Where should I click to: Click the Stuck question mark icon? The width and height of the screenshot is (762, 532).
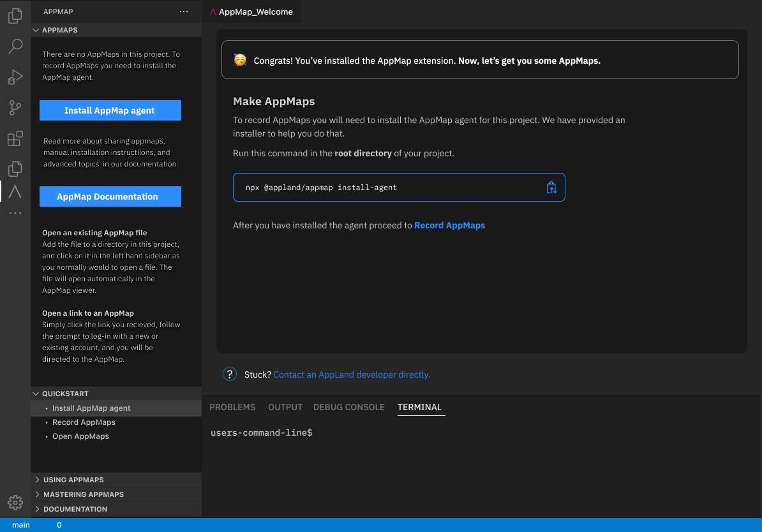coord(229,374)
